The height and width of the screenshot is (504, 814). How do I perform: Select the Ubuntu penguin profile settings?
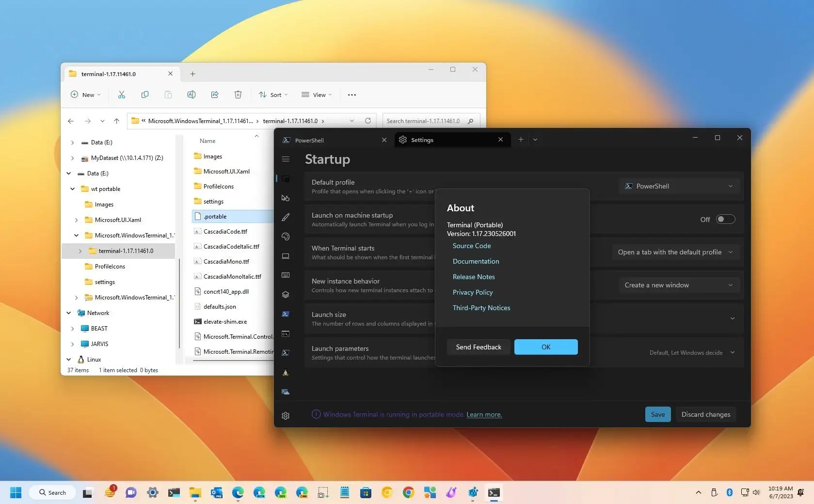point(286,373)
